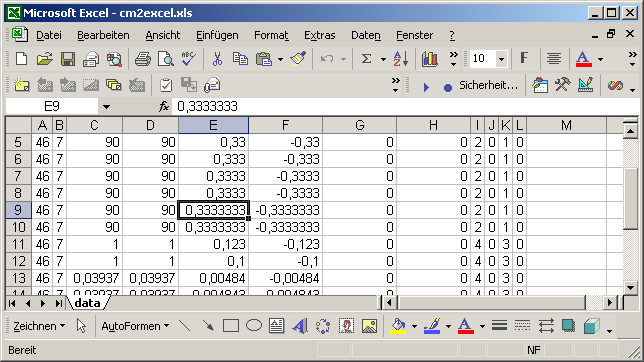The width and height of the screenshot is (644, 362).
Task: Open the Name Box dropdown
Action: click(x=106, y=107)
